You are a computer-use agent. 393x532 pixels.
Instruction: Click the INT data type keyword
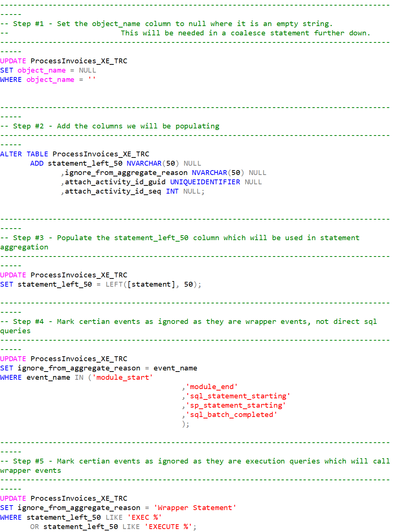172,191
